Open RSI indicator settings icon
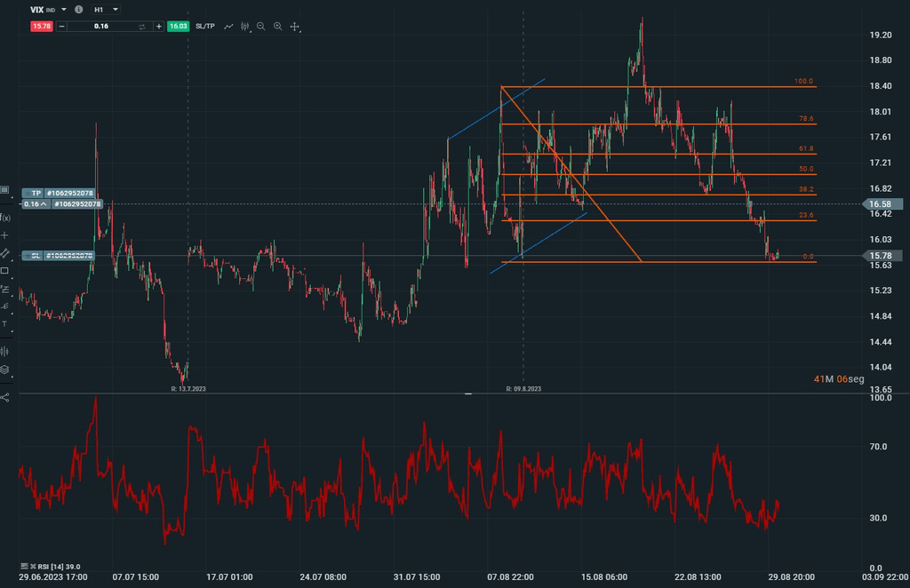The height and width of the screenshot is (588, 910). click(x=24, y=566)
